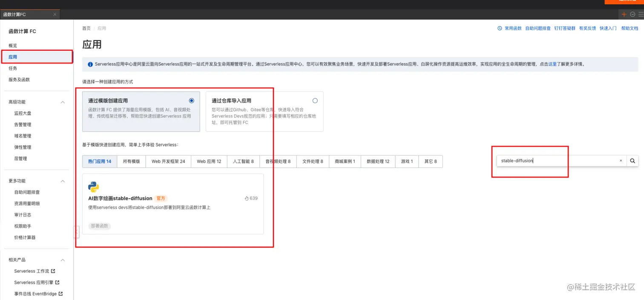Image resolution: width=644 pixels, height=300 pixels.
Task: Go to 弹性管理
Action: click(23, 147)
